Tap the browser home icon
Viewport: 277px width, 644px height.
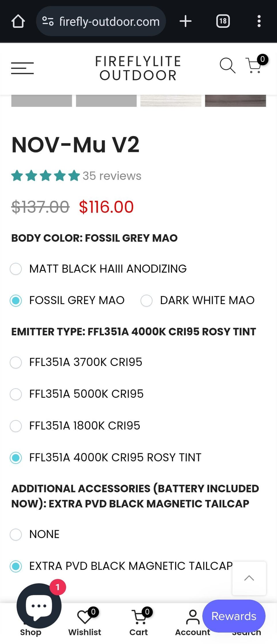18,21
